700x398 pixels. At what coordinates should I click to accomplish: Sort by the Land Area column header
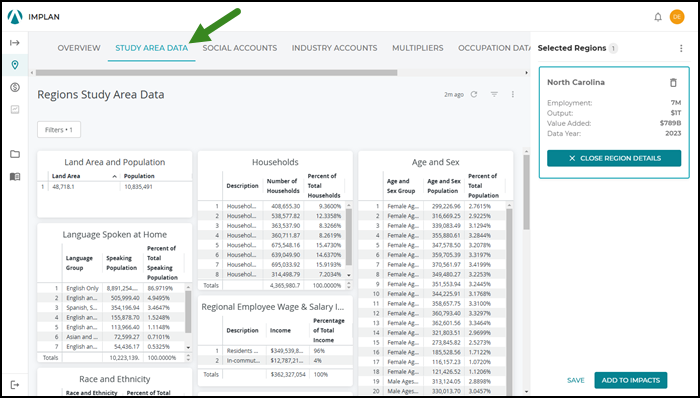(x=84, y=176)
